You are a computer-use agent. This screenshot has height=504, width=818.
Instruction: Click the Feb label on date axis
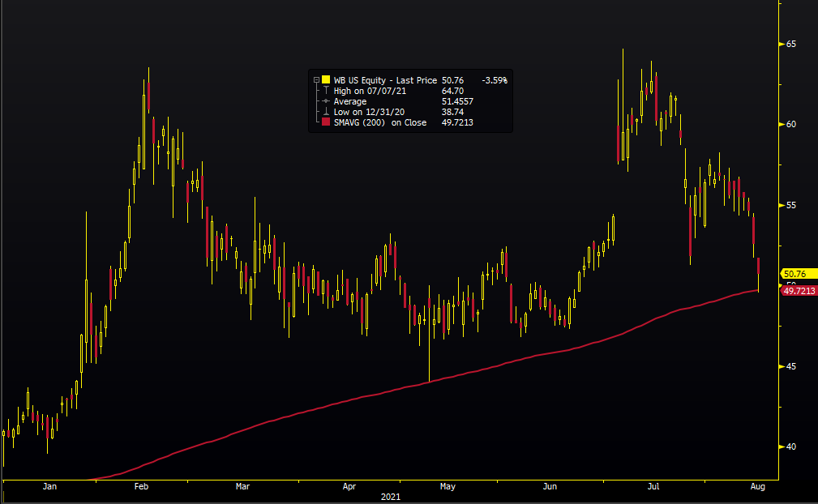coord(141,486)
